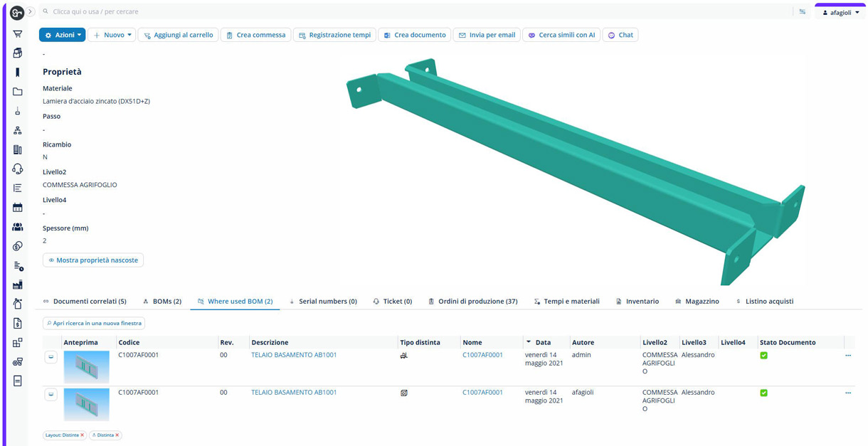Viewport: 868px width, 446px height.
Task: Click the bookmark icon in sidebar
Action: point(18,73)
